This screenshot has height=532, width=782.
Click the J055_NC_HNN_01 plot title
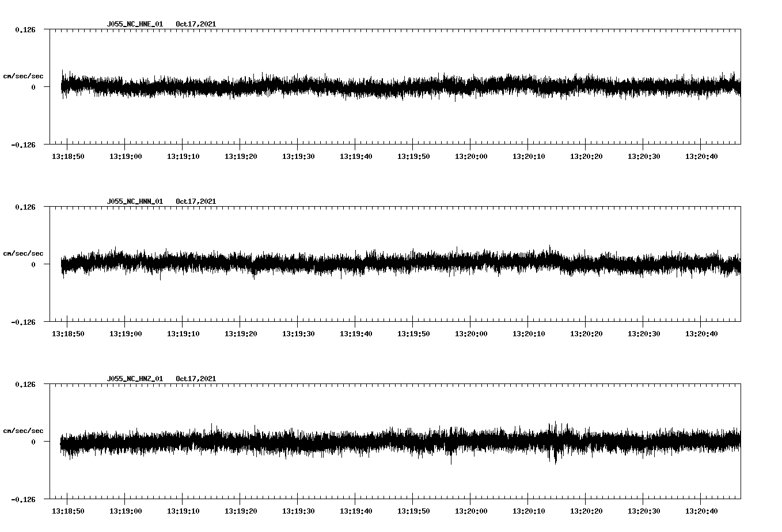(x=135, y=202)
